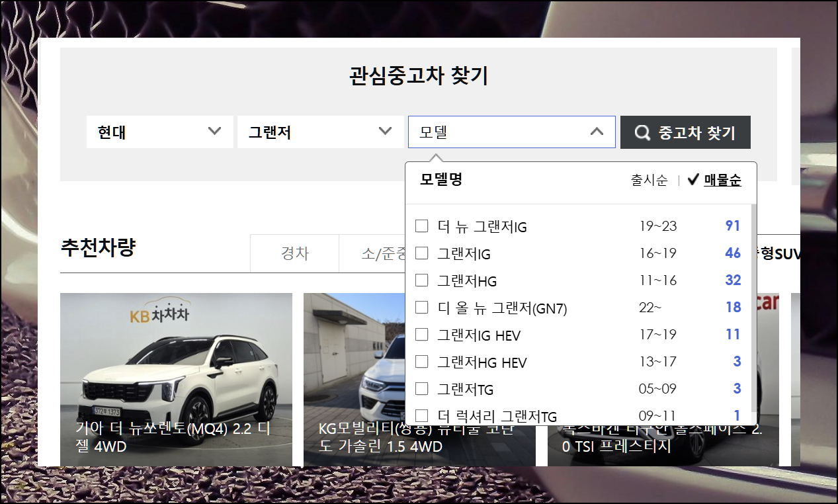This screenshot has height=504, width=838.
Task: Click the 13~17 year range text
Action: [x=658, y=362]
